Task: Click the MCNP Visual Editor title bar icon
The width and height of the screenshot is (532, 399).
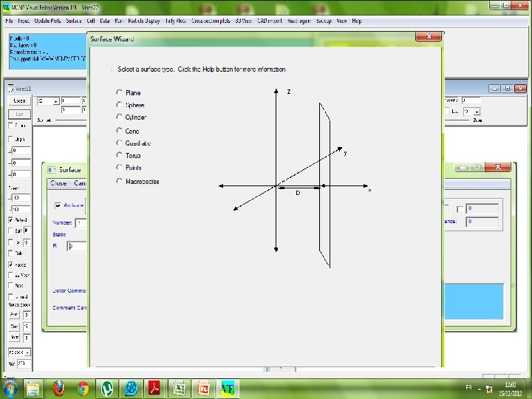Action: pyautogui.click(x=6, y=7)
